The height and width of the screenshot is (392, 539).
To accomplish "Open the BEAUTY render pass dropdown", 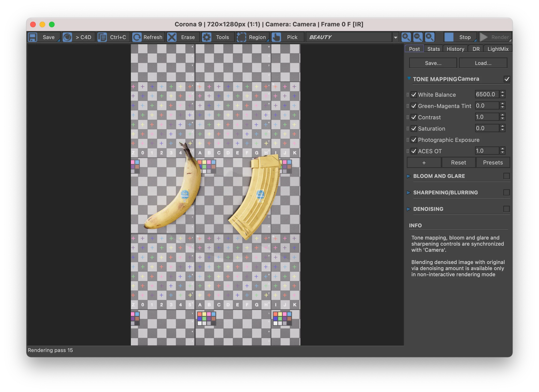I will coord(395,38).
